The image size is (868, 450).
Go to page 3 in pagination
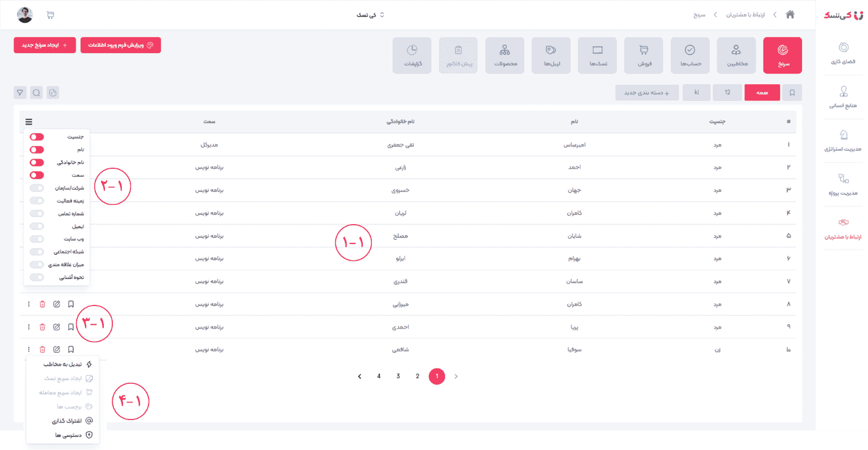[398, 377]
